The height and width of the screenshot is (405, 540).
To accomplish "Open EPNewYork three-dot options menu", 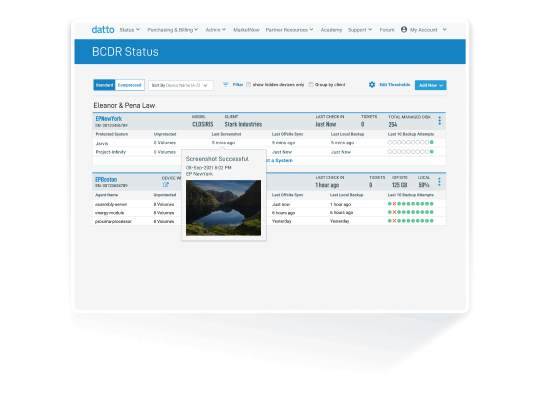I will pos(439,121).
